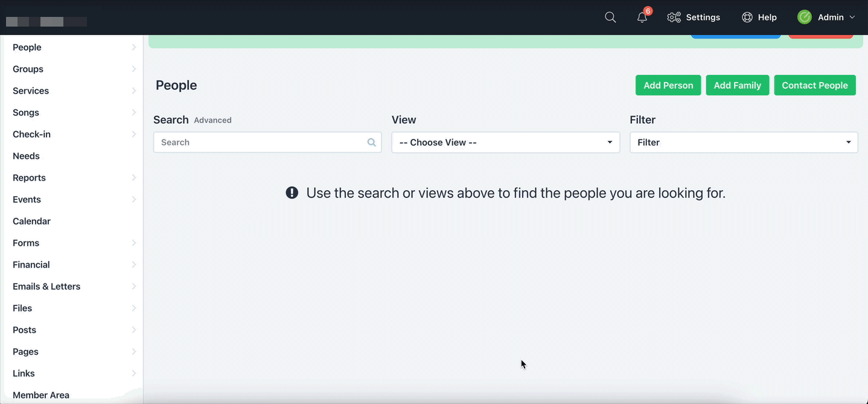868x404 pixels.
Task: Click the search magnifier icon in top bar
Action: pos(610,18)
